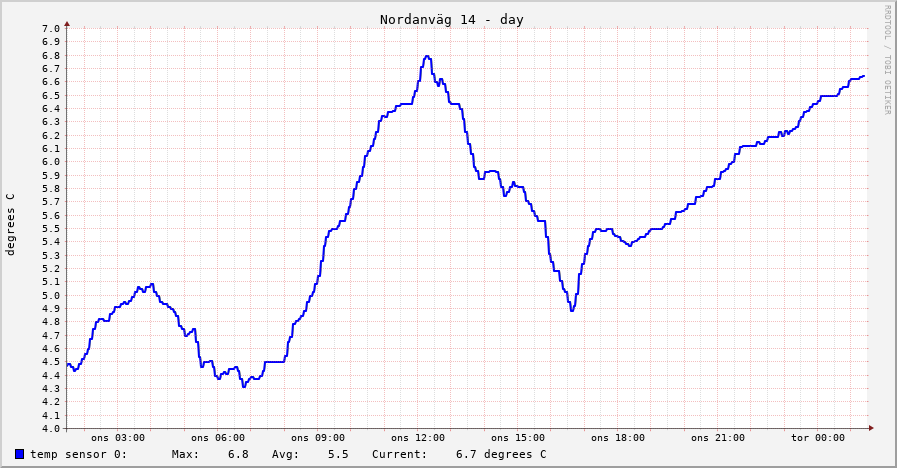Image resolution: width=897 pixels, height=468 pixels.
Task: Click the blue temp sensor legend swatch
Action: (19, 454)
